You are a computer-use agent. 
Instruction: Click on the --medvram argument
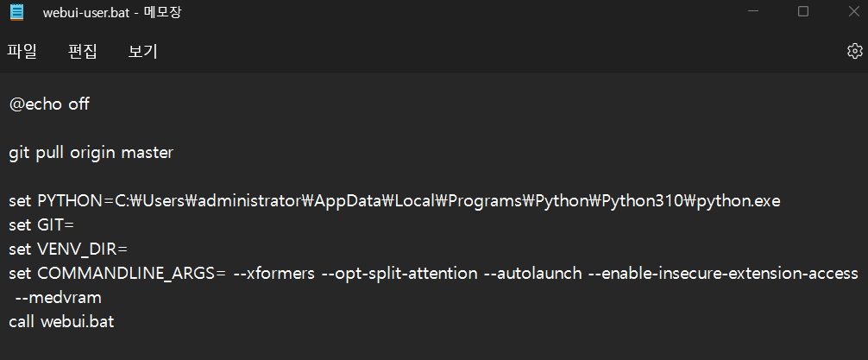click(x=58, y=298)
